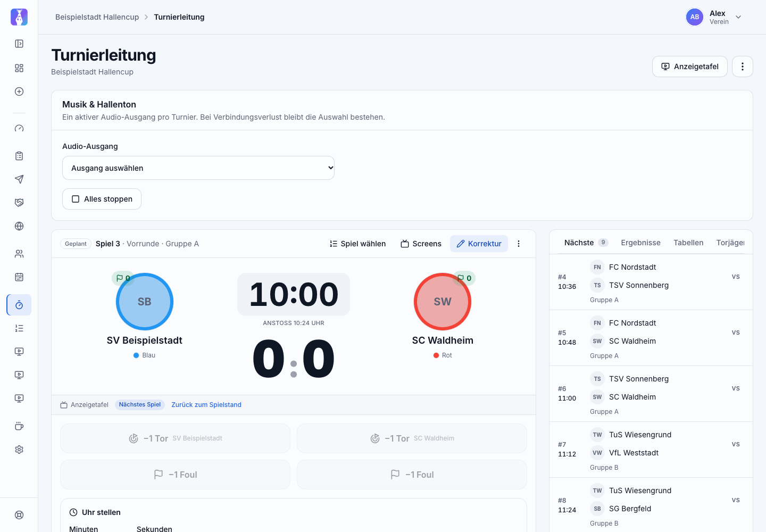Click −1 Tor for SC Waldheim
766x532 pixels.
click(x=412, y=438)
